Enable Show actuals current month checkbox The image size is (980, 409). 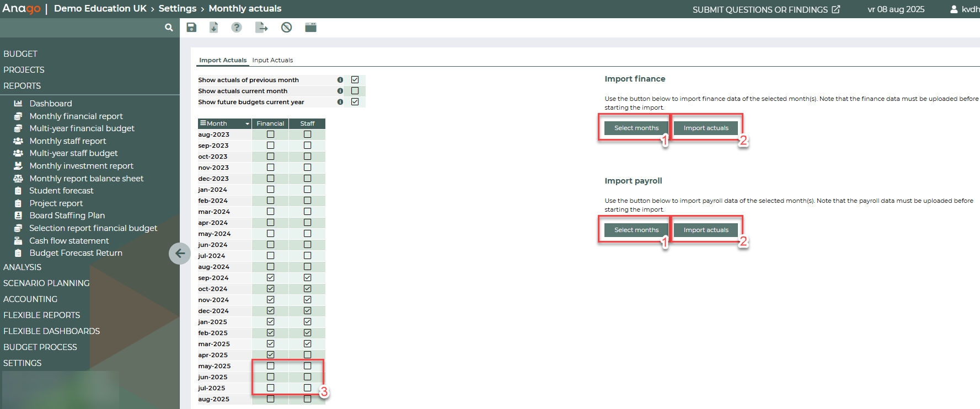(x=355, y=91)
